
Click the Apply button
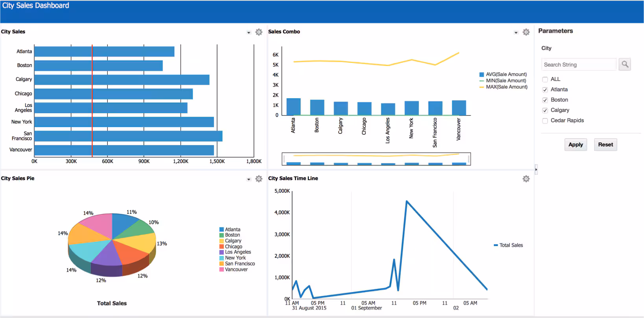(576, 144)
